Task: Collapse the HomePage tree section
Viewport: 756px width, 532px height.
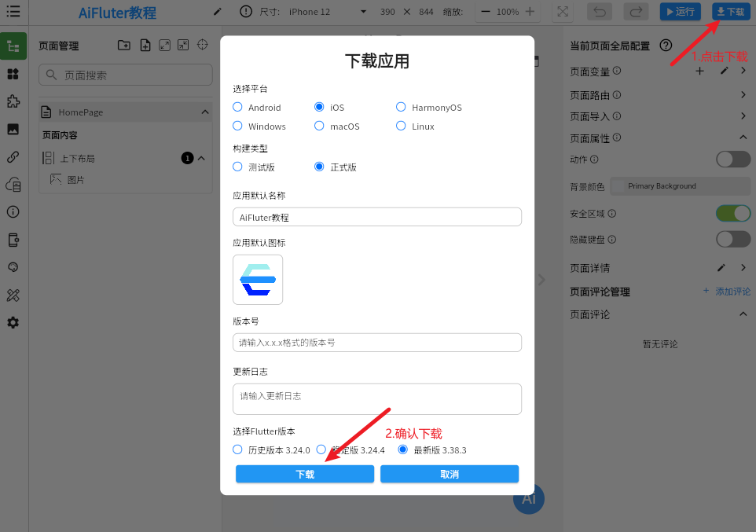Action: pos(205,112)
